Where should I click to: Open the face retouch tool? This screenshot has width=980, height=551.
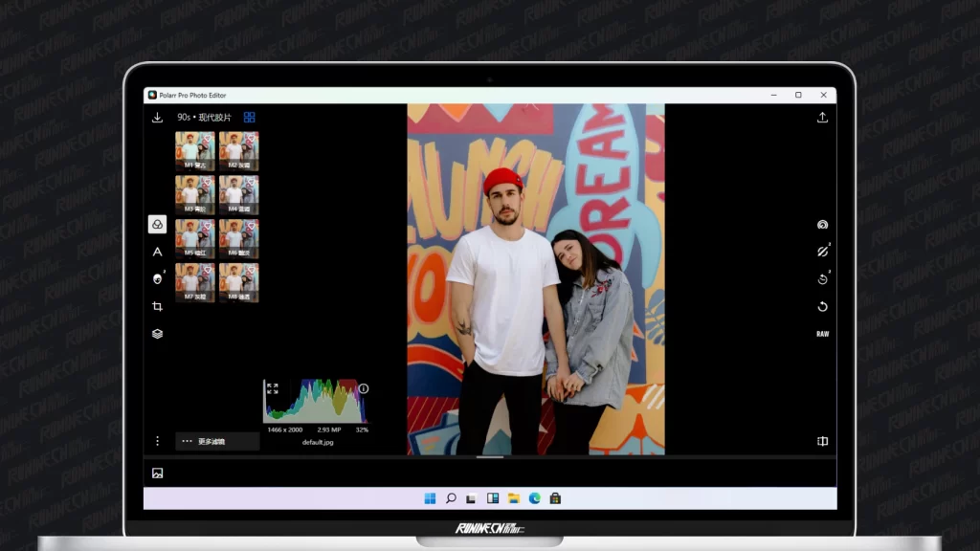coord(157,278)
